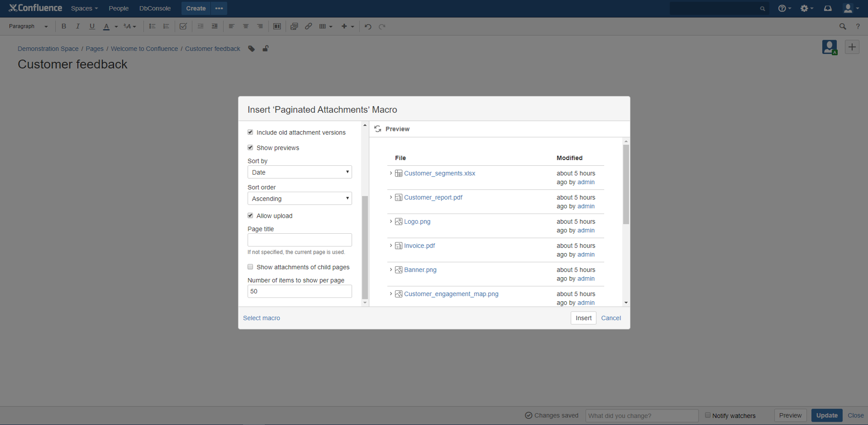Enable Show attachments of child pages
This screenshot has width=868, height=425.
pyautogui.click(x=250, y=267)
